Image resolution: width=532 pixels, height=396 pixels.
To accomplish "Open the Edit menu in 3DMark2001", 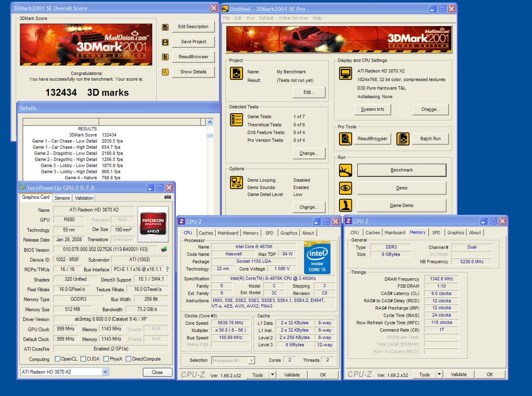I will (x=238, y=18).
